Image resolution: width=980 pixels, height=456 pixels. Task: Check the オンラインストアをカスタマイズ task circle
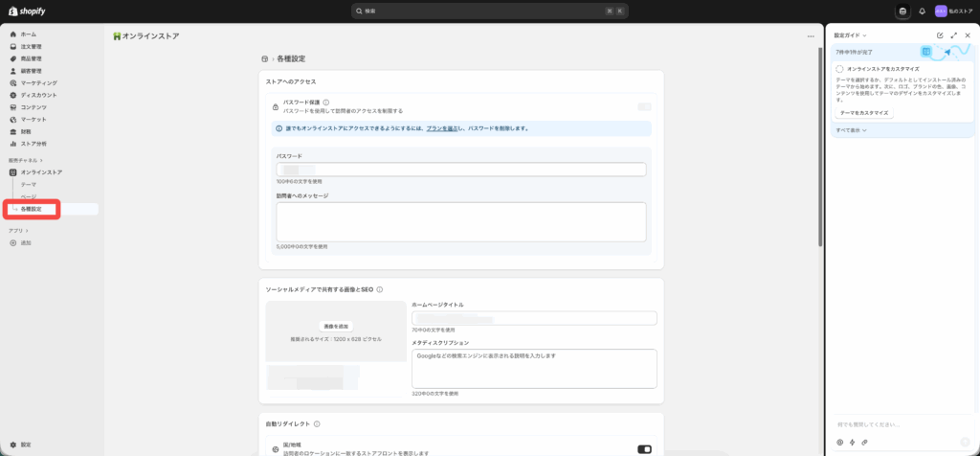[x=839, y=69]
